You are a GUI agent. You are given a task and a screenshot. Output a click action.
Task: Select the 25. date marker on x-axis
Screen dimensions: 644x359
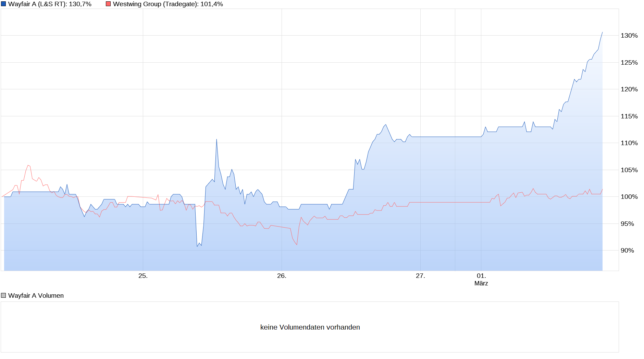point(143,276)
